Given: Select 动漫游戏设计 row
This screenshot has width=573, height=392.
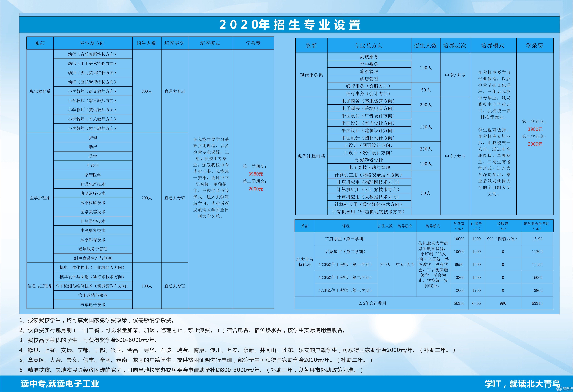Looking at the screenshot, I should (369, 160).
